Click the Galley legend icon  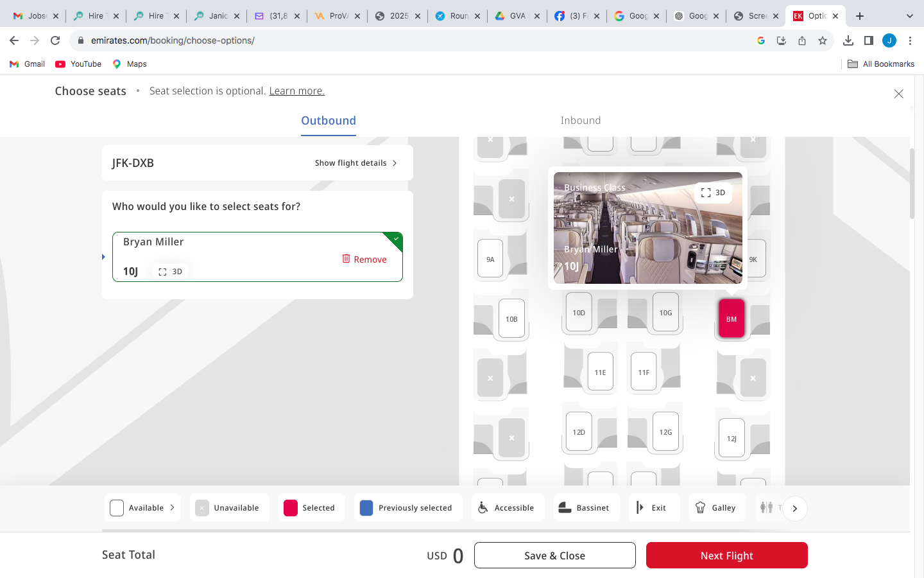click(701, 508)
